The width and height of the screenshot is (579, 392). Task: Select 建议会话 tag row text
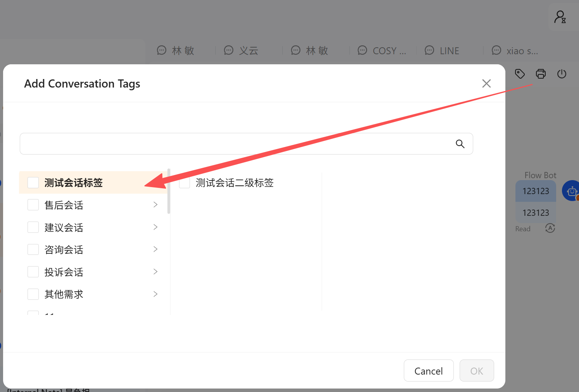[64, 227]
